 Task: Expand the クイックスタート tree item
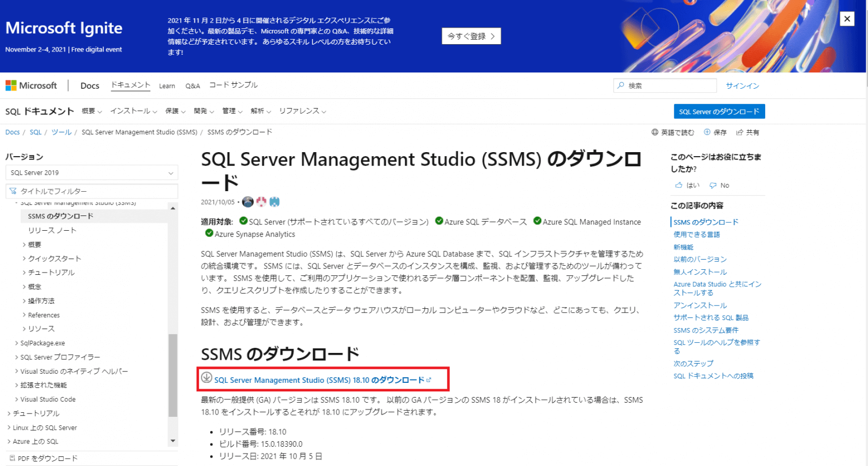(24, 258)
